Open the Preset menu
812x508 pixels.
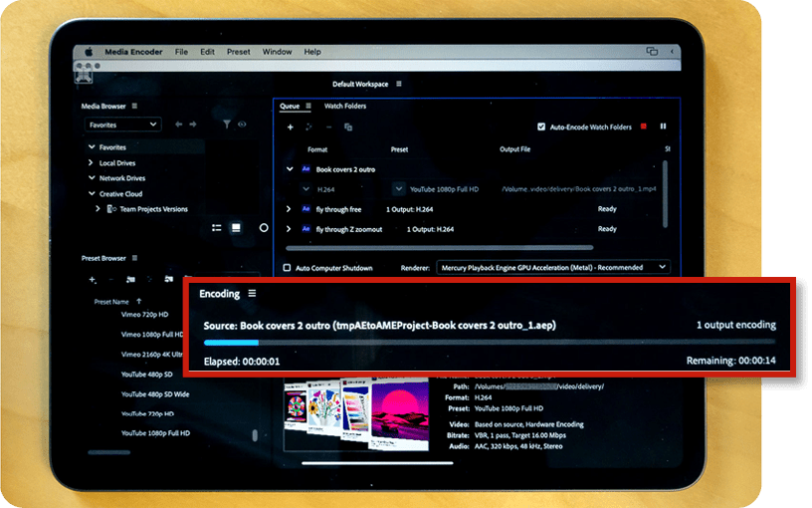point(238,52)
